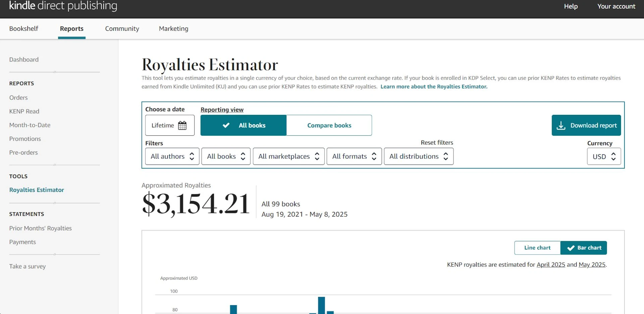This screenshot has height=314, width=644.
Task: Select Royalties Estimator in sidebar
Action: pos(37,190)
